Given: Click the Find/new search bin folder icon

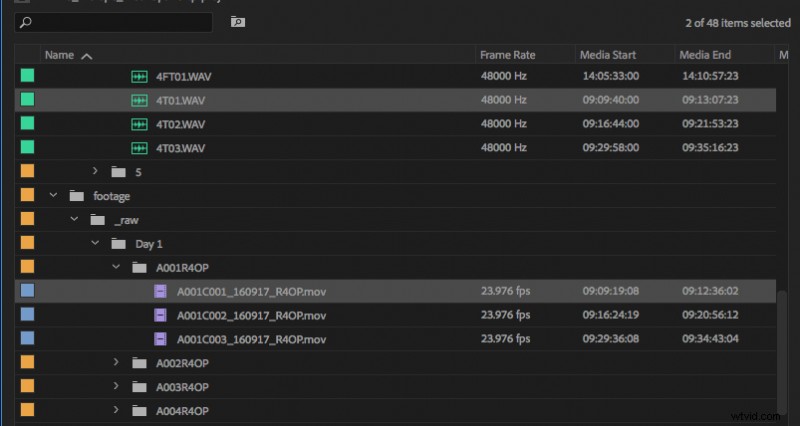Looking at the screenshot, I should (238, 22).
